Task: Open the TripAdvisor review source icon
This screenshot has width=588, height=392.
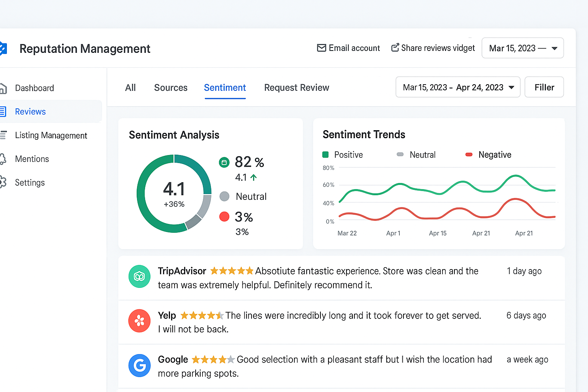Action: click(x=139, y=276)
